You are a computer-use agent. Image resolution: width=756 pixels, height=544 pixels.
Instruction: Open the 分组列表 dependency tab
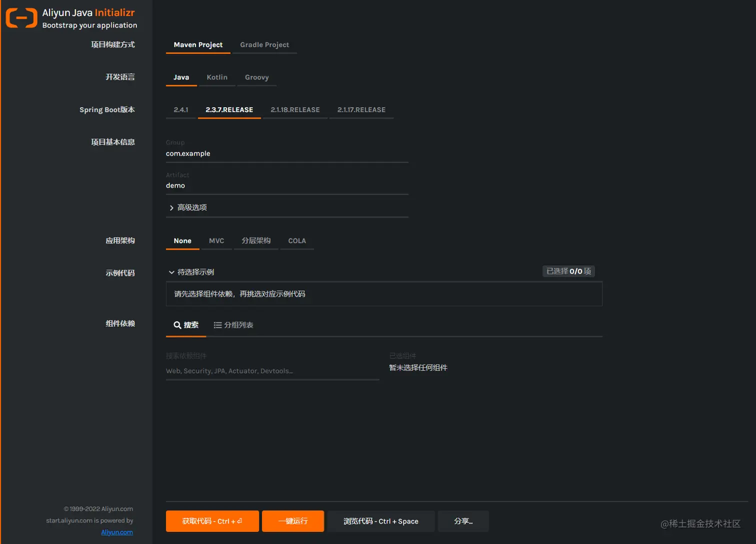(x=233, y=325)
